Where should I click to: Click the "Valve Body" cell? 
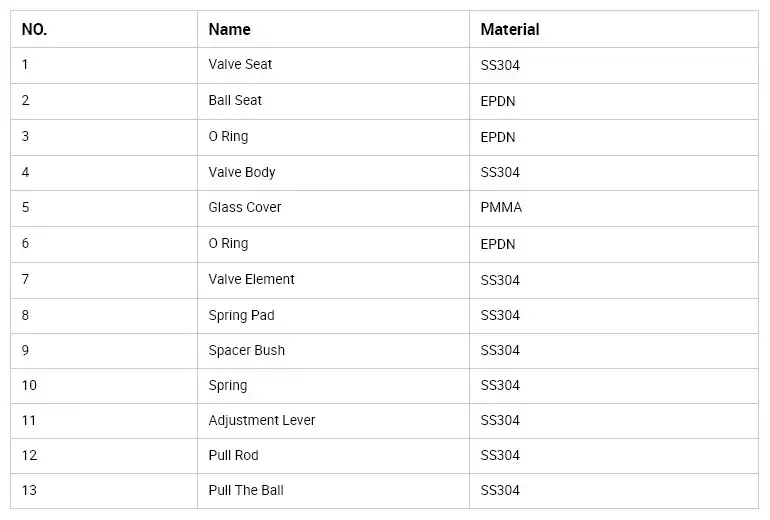pyautogui.click(x=242, y=172)
